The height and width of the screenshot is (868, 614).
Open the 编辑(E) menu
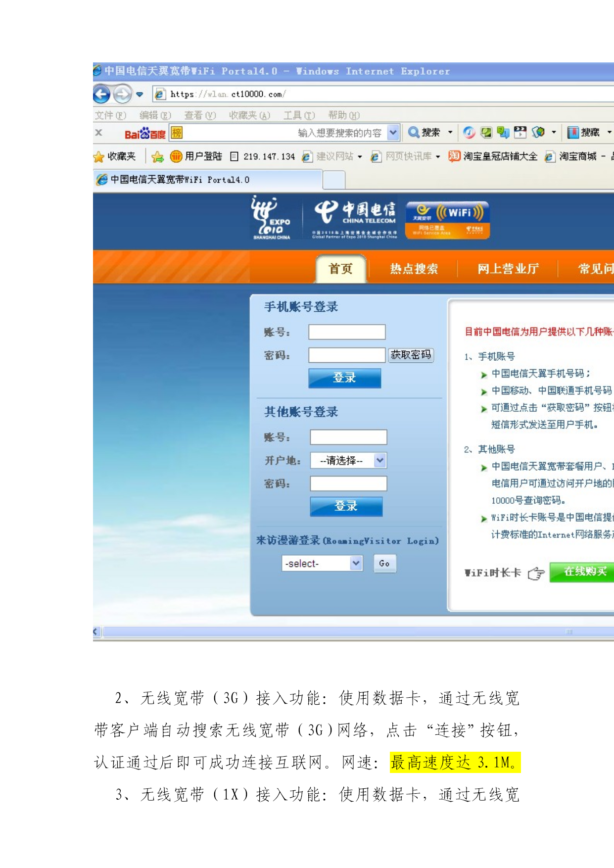tap(155, 115)
